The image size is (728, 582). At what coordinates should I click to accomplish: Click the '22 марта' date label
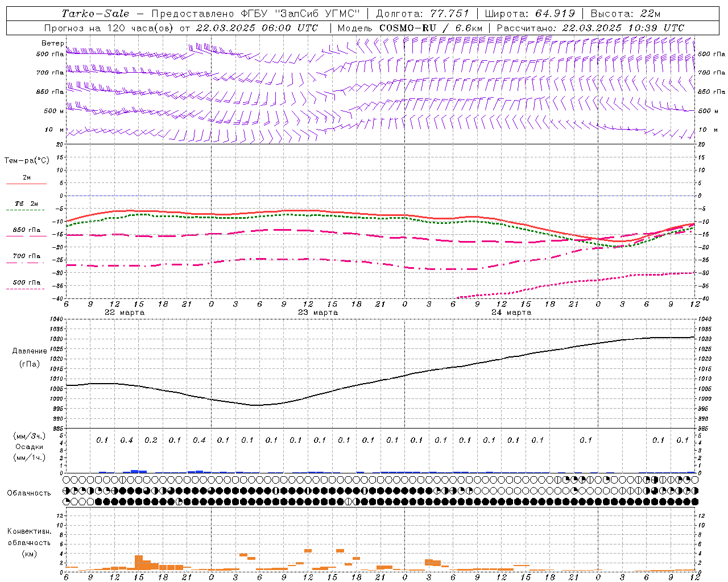coord(125,313)
